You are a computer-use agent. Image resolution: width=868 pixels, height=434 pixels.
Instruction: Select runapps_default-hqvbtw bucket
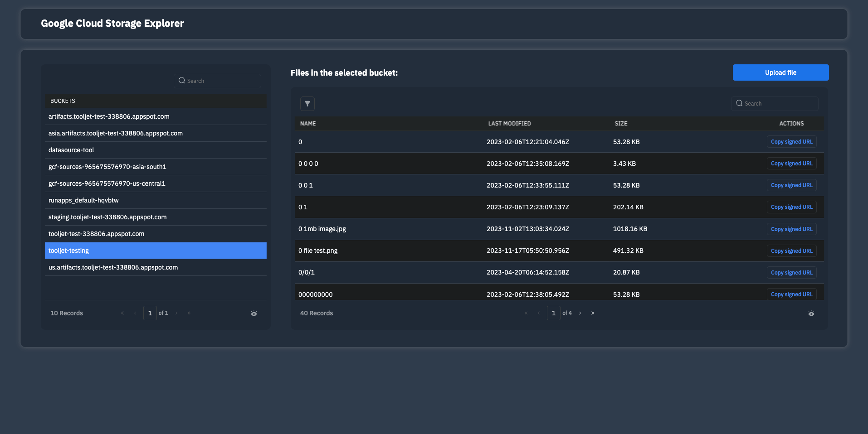point(83,200)
